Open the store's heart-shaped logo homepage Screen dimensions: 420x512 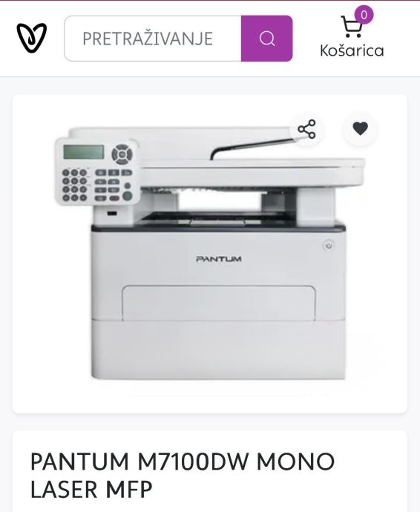(32, 38)
